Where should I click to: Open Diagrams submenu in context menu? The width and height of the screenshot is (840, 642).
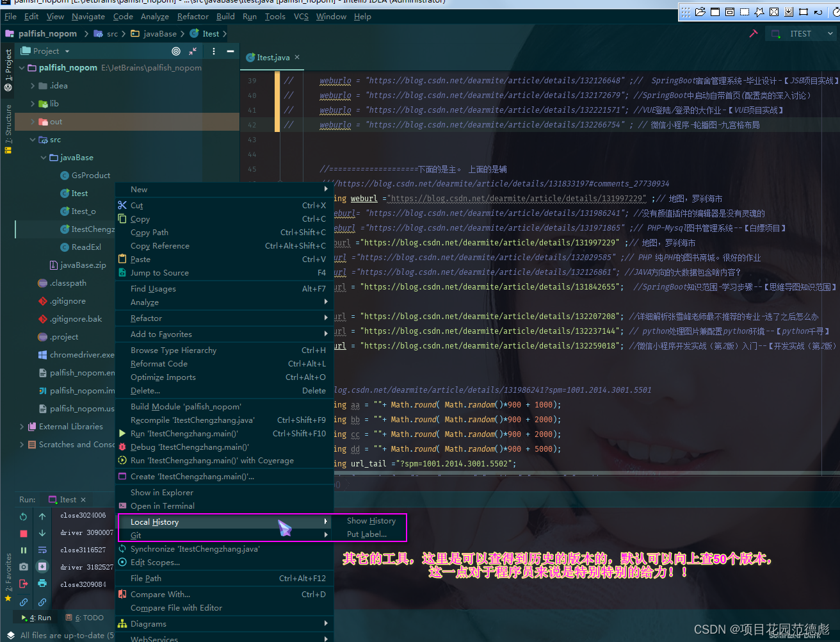click(223, 624)
